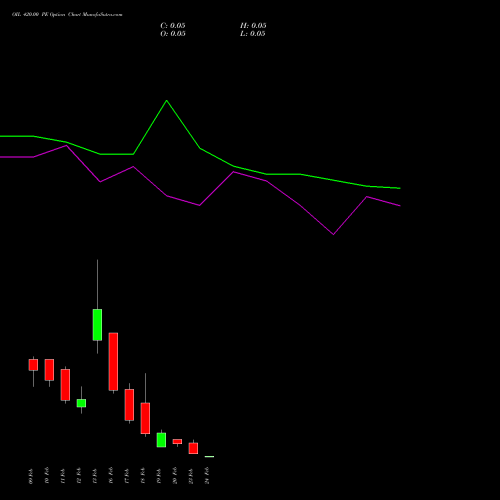
Task: Select the tallest red candlestick body
Action: (113, 361)
